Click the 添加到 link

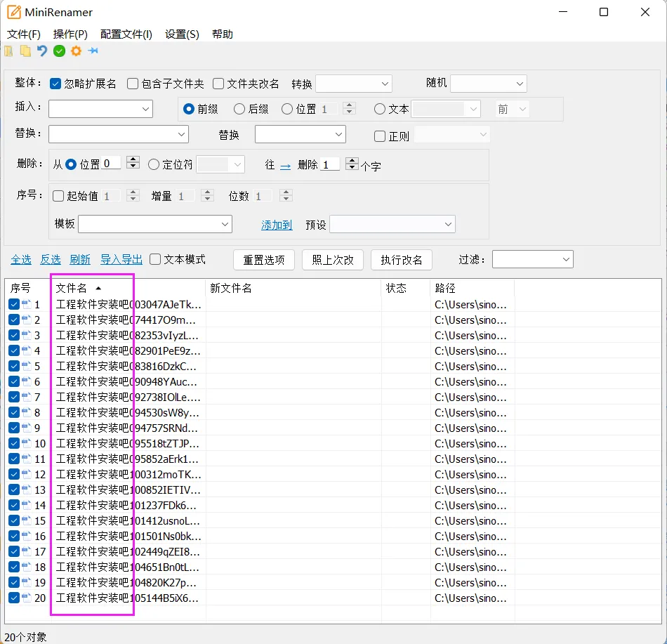pyautogui.click(x=277, y=225)
